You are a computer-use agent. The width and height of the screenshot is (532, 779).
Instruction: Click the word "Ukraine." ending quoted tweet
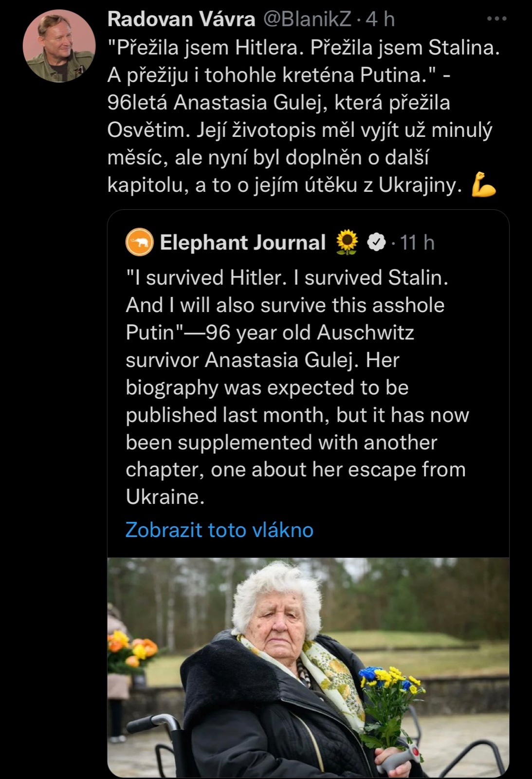coord(165,497)
